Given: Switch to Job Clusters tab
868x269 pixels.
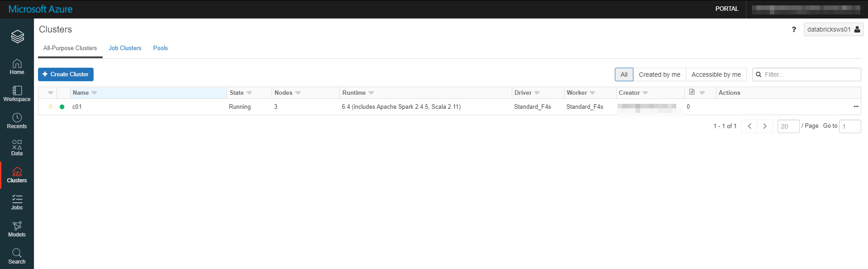Looking at the screenshot, I should point(125,48).
